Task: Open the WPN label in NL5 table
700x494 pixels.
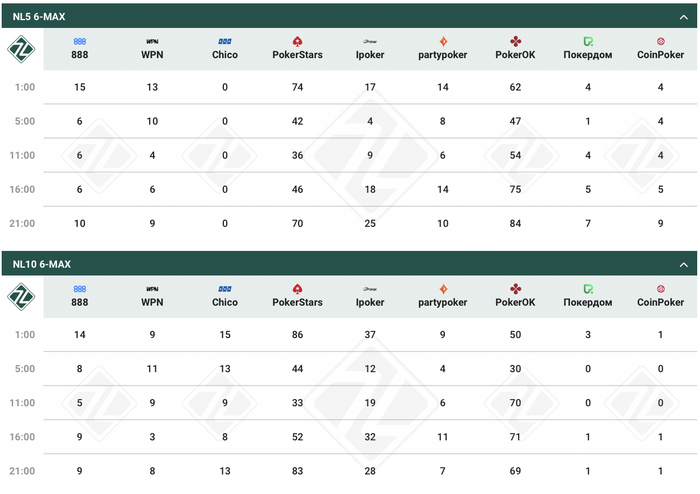Action: point(152,55)
